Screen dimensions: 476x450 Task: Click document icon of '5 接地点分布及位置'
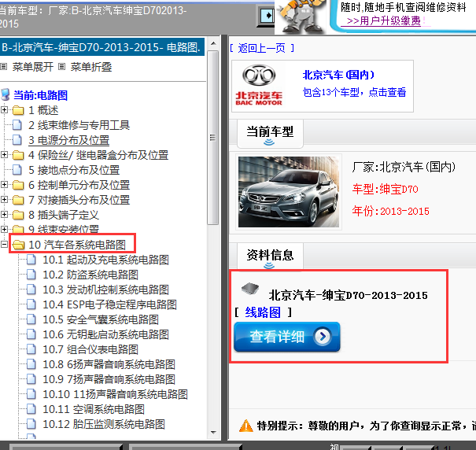[17, 170]
